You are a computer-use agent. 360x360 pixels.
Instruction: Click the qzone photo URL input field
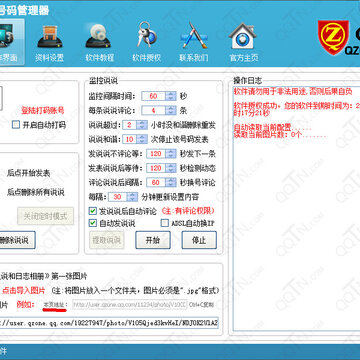point(109,323)
